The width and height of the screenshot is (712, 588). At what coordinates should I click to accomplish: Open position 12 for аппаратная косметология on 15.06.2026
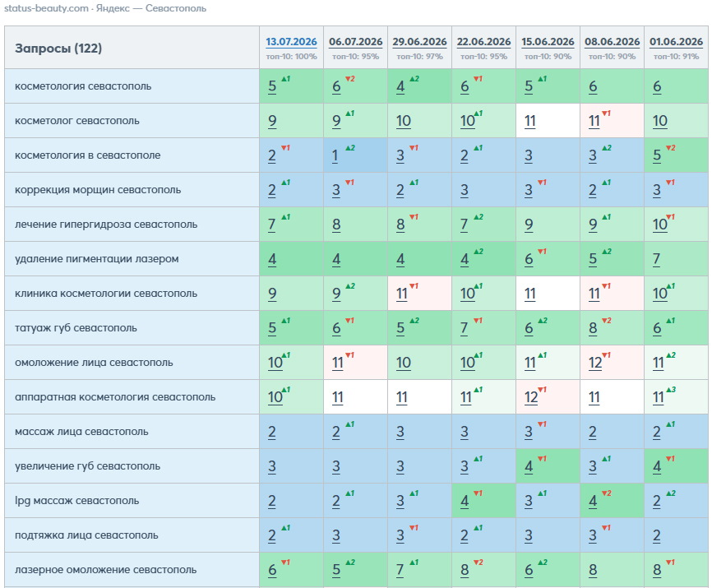pos(531,398)
